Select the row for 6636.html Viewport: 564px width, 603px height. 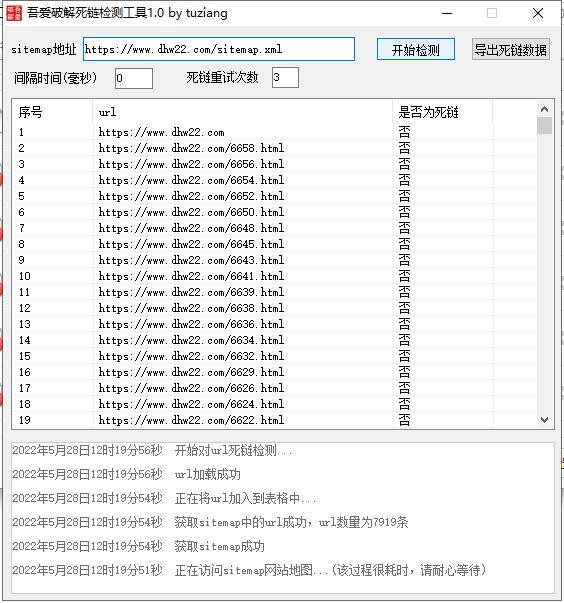tap(275, 324)
